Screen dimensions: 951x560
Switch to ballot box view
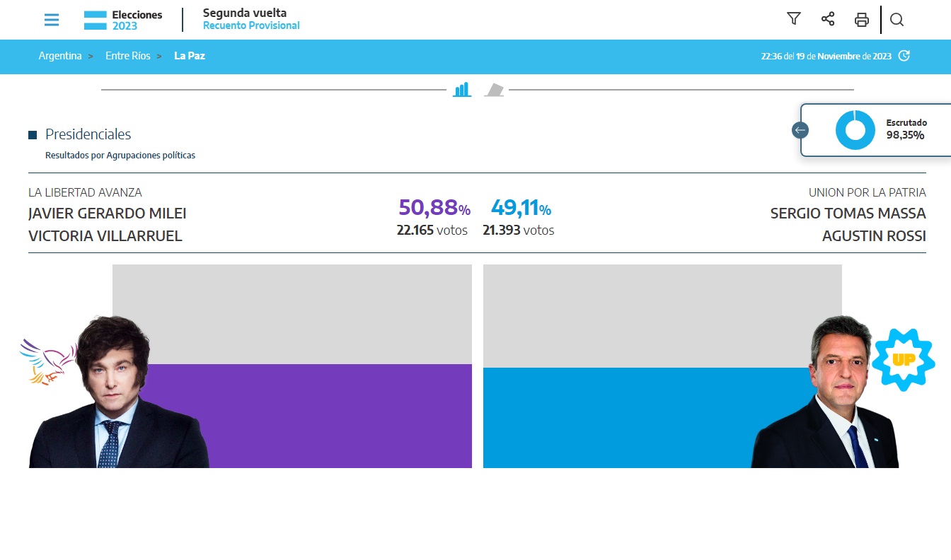494,90
